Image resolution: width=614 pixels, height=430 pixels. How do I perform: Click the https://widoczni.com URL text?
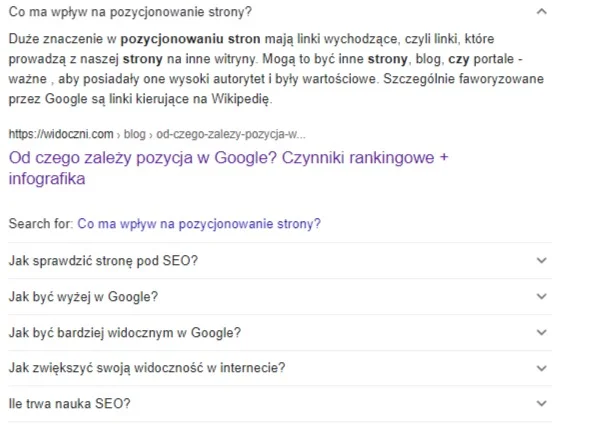[x=61, y=134]
